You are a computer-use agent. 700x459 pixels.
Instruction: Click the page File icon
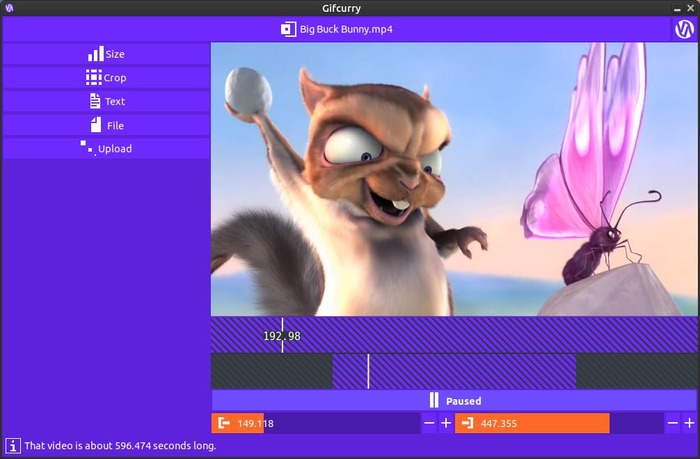(96, 125)
